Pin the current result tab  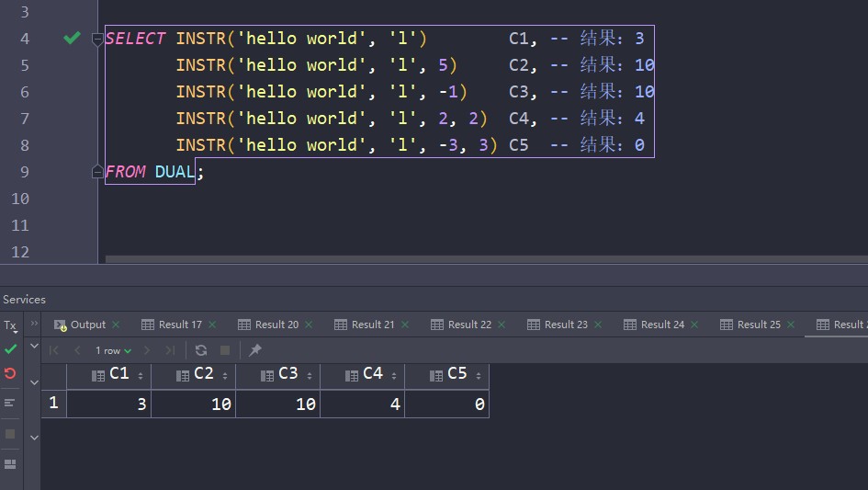click(x=255, y=350)
